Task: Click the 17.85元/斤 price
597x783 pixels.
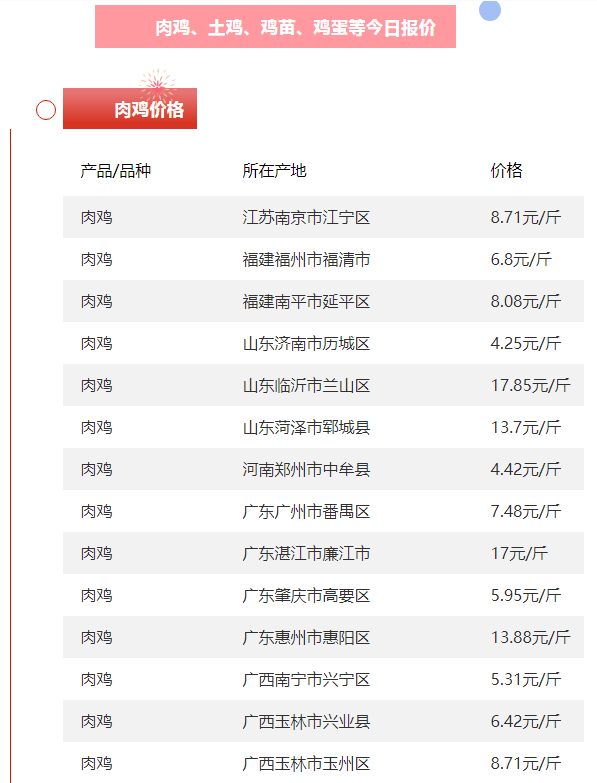Action: click(x=530, y=386)
